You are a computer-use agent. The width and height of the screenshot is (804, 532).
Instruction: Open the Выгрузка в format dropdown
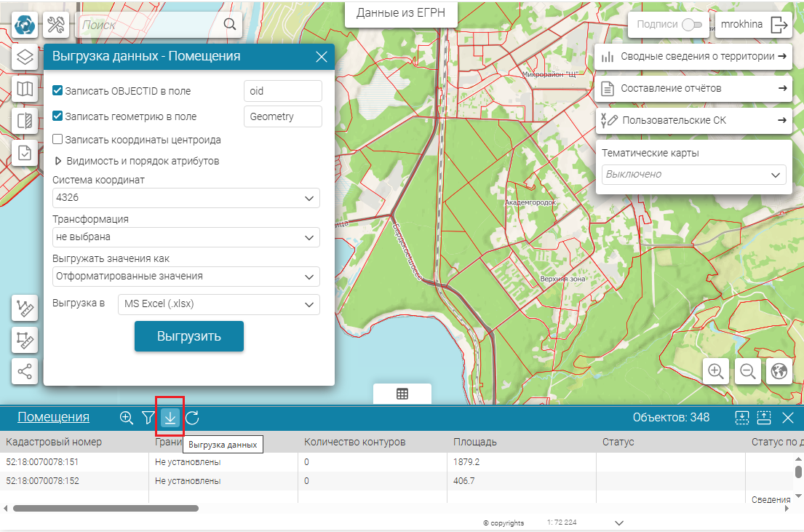[218, 304]
